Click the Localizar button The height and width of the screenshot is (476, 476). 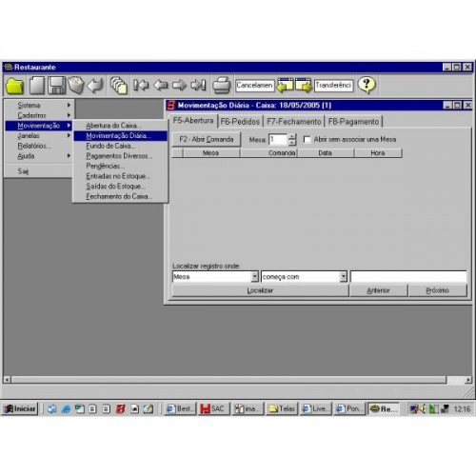tap(260, 290)
